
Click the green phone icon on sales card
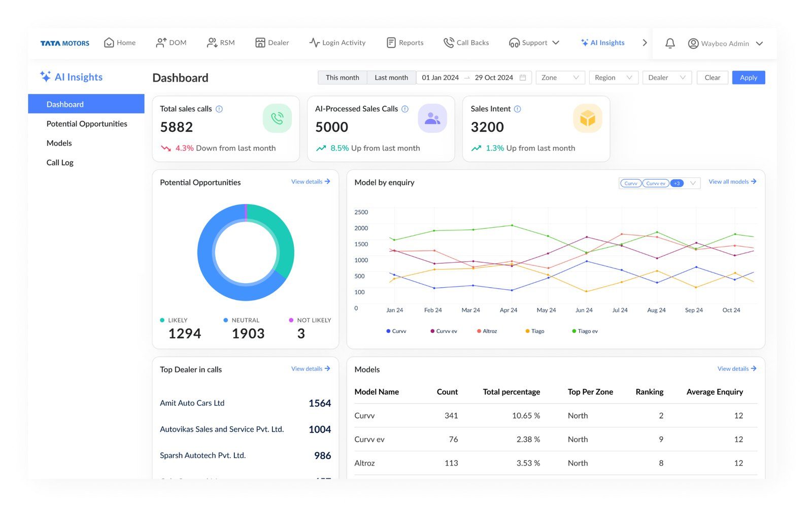tap(277, 119)
